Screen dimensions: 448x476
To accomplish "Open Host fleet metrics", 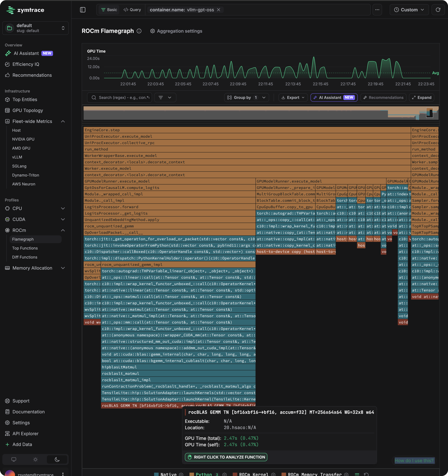I will tap(16, 130).
